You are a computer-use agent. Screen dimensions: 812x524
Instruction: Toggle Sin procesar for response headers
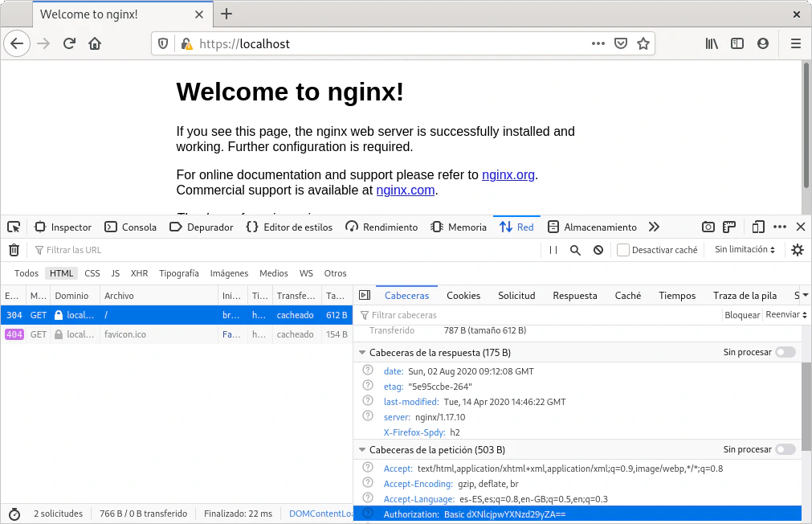click(x=785, y=352)
